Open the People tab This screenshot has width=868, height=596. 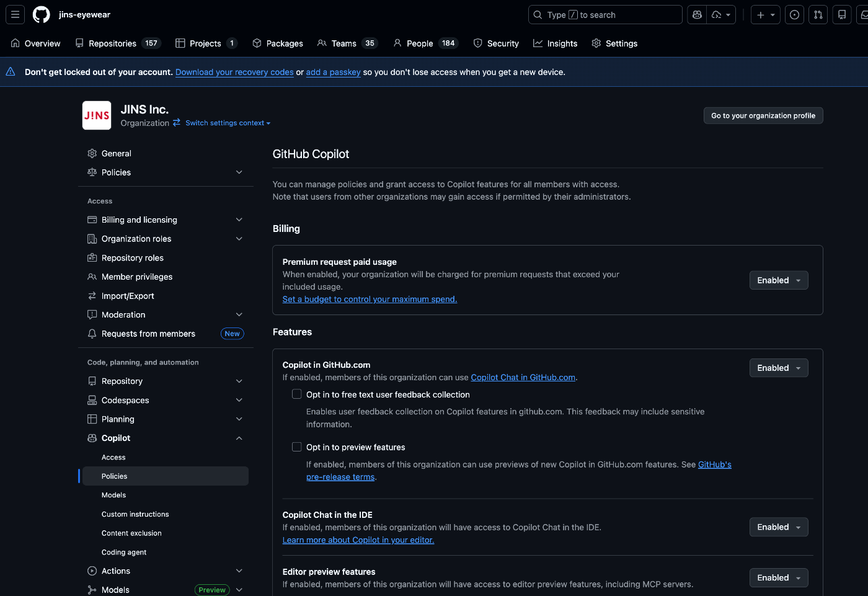[425, 43]
